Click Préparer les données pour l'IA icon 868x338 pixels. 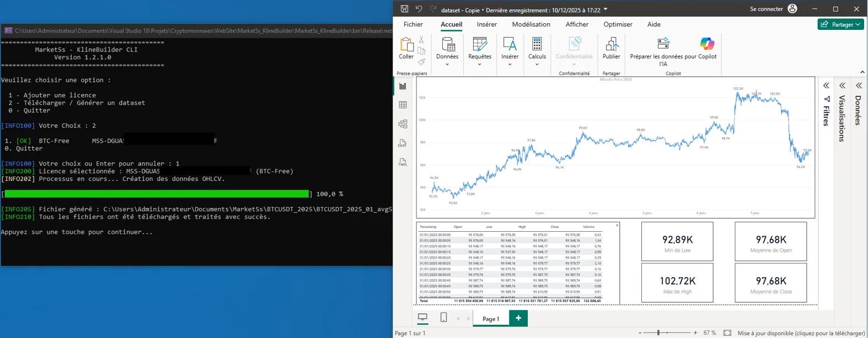click(x=663, y=43)
